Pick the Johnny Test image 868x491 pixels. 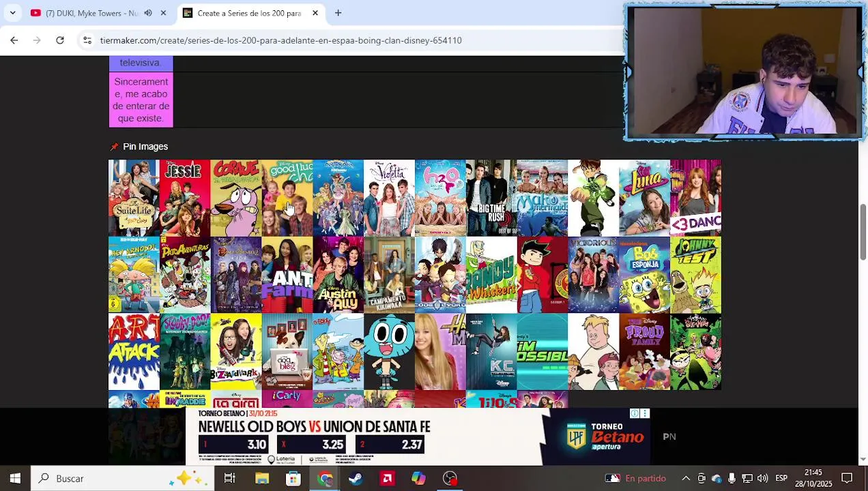click(695, 275)
